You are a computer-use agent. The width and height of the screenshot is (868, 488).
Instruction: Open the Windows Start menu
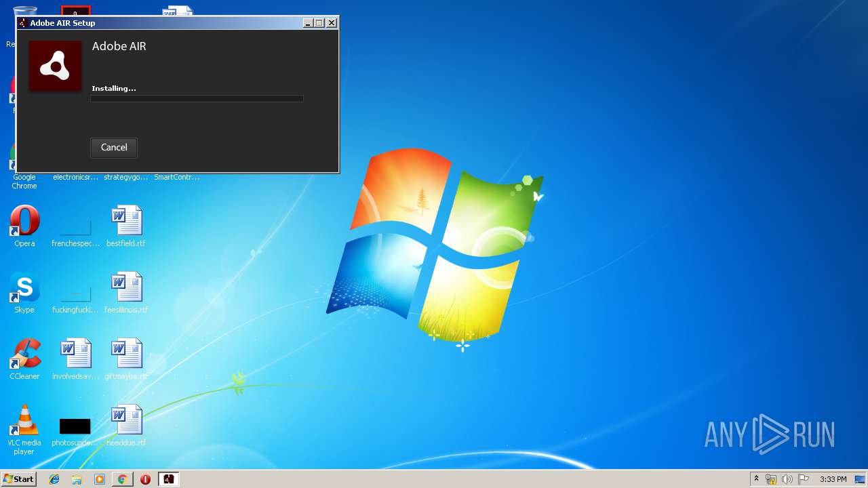point(19,479)
